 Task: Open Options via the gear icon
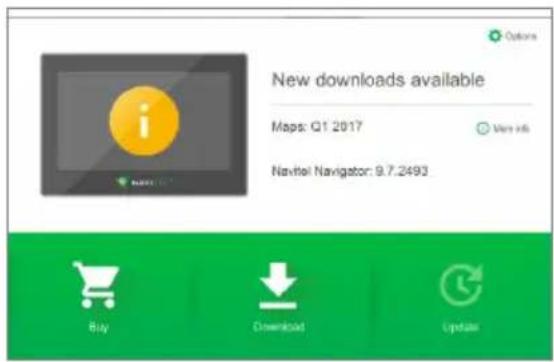pyautogui.click(x=495, y=36)
